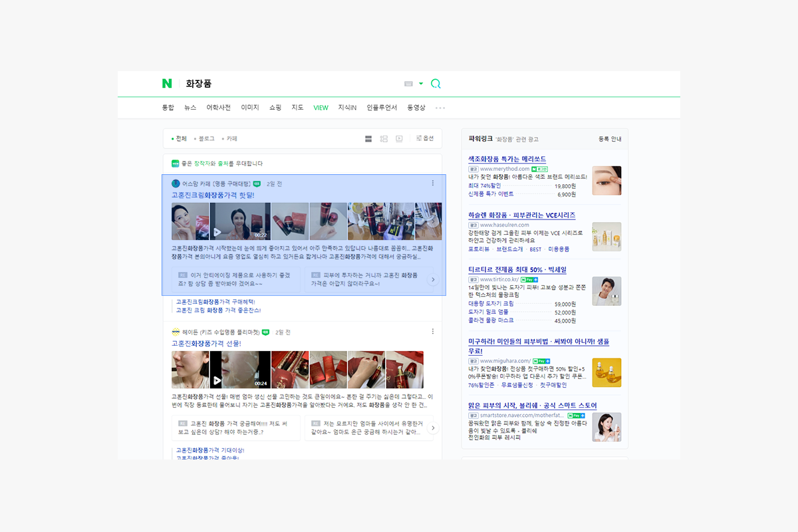This screenshot has height=532, width=798.
Task: Click the 최대 74%할인 sublink
Action: [485, 186]
